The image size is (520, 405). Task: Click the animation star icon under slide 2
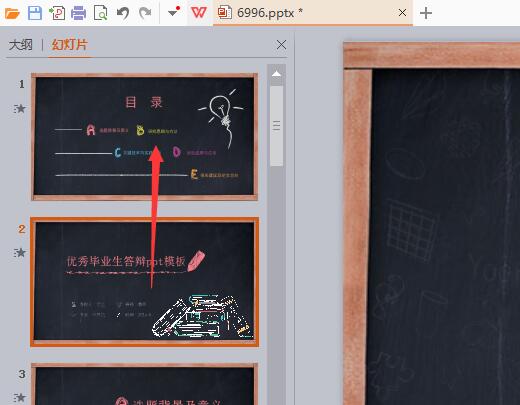point(20,252)
